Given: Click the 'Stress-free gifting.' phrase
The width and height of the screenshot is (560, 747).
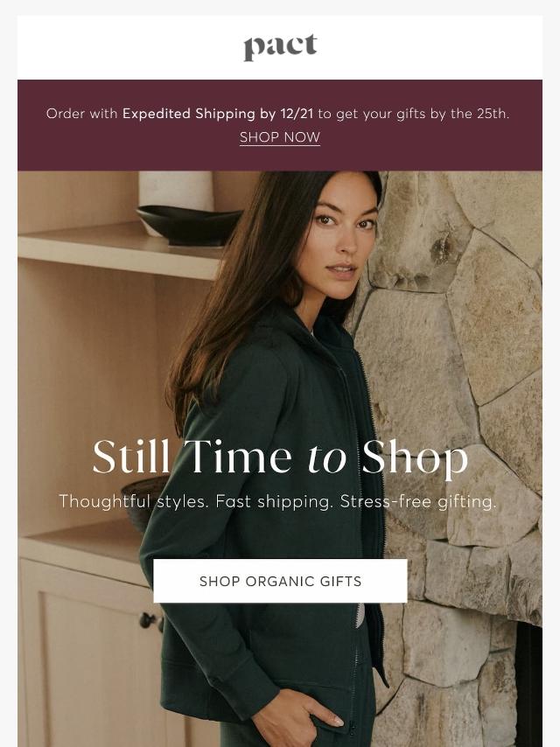Looking at the screenshot, I should pyautogui.click(x=418, y=502).
